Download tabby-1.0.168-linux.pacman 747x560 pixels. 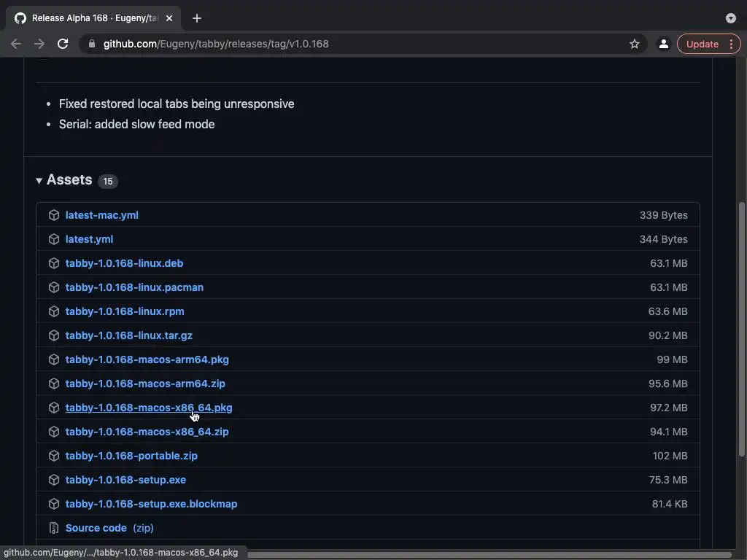point(134,287)
